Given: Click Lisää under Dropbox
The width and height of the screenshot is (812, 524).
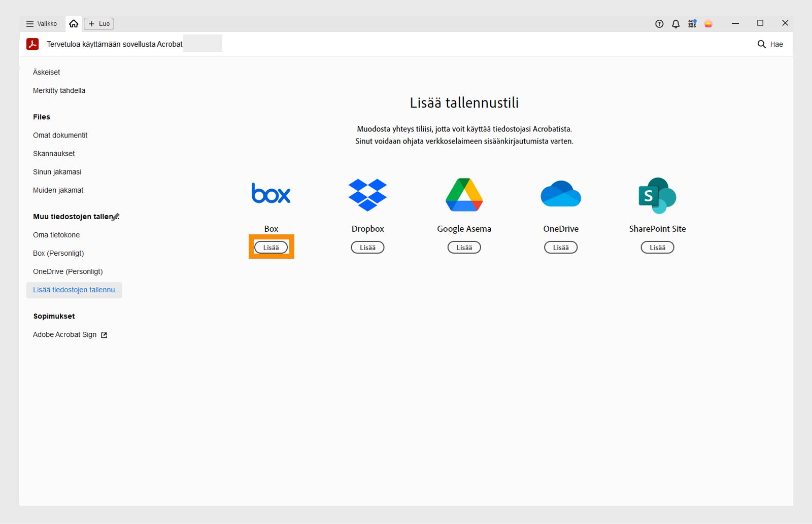Looking at the screenshot, I should click(368, 248).
